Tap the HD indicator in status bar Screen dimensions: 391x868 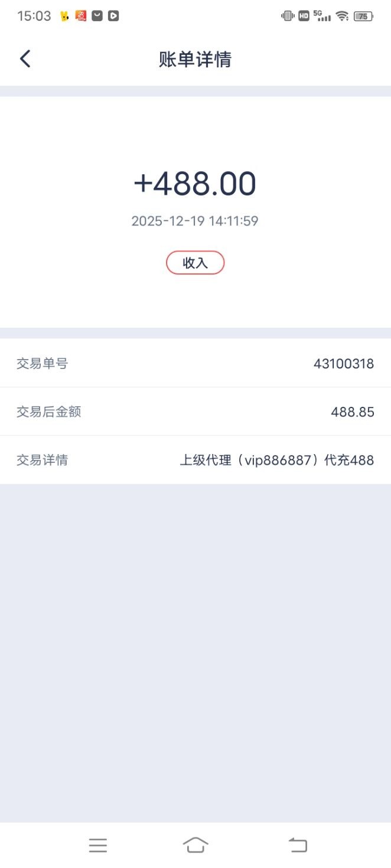coord(304,16)
